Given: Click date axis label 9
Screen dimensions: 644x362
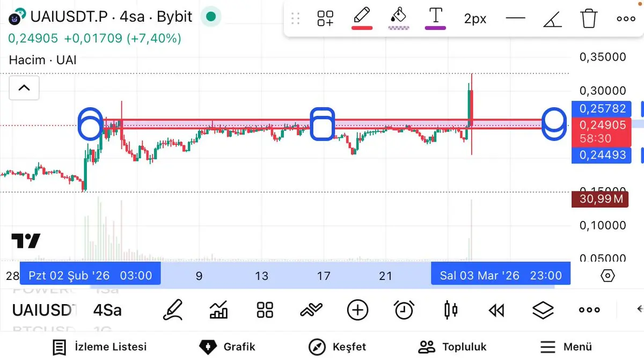Looking at the screenshot, I should (199, 276).
